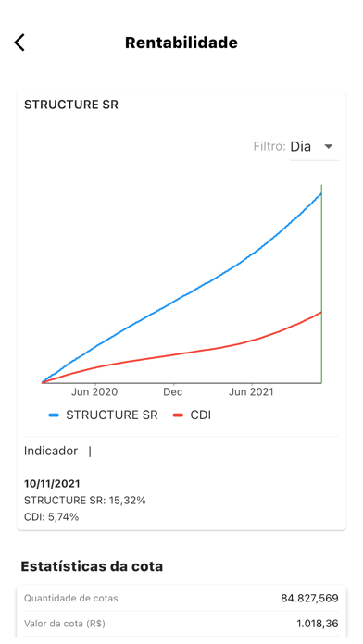This screenshot has width=363, height=644.
Task: Go back using the arrow icon
Action: click(x=19, y=43)
